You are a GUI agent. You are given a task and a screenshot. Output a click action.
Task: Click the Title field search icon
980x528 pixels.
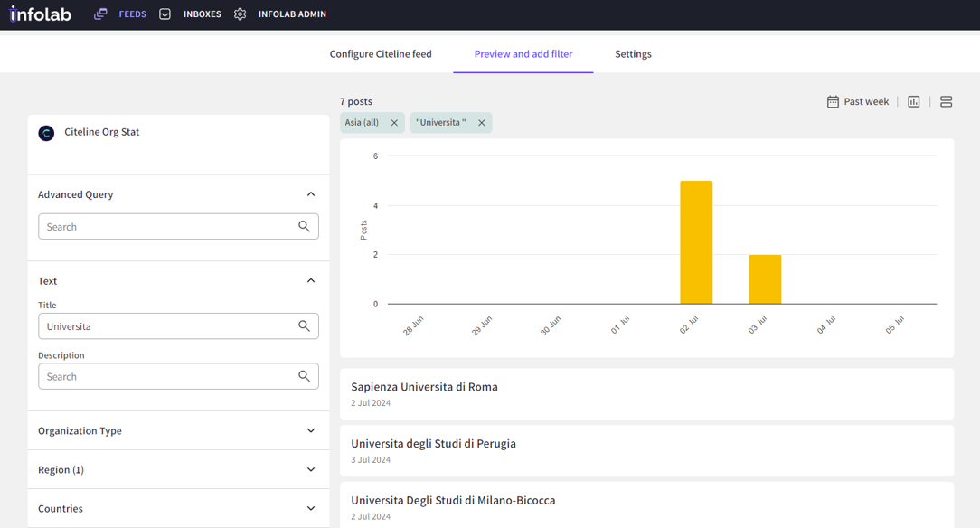(x=304, y=326)
